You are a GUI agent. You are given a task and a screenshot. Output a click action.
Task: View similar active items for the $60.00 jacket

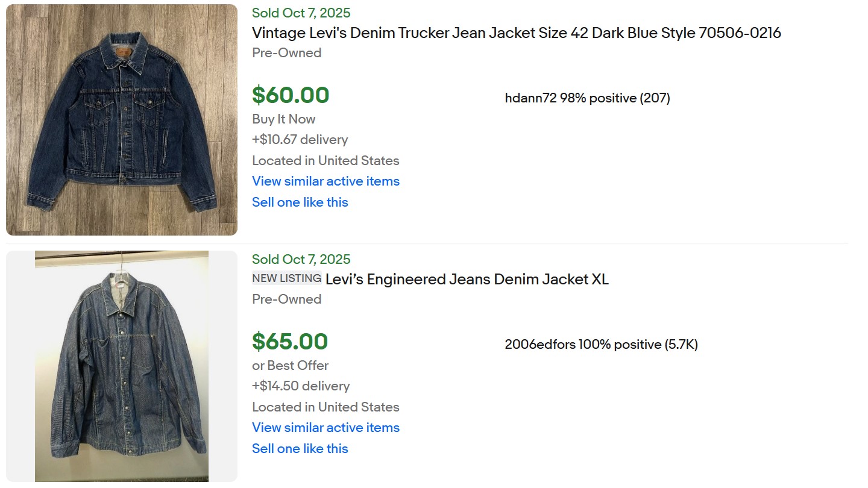click(x=325, y=181)
